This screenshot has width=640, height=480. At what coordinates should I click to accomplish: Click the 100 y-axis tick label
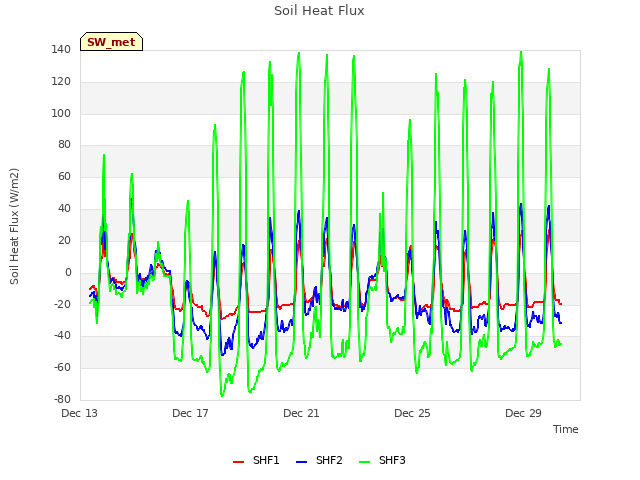pyautogui.click(x=61, y=113)
